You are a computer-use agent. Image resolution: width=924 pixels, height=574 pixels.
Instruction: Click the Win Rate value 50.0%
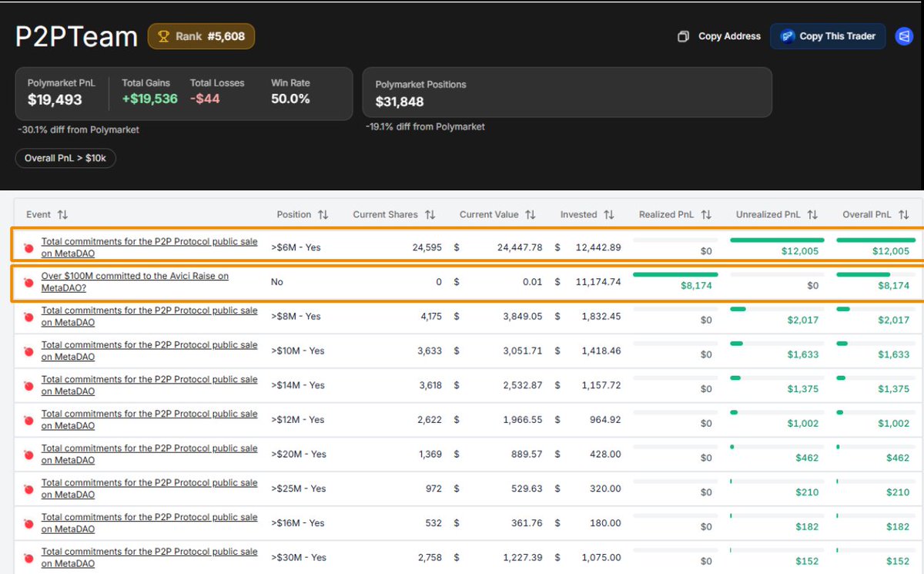[x=290, y=99]
